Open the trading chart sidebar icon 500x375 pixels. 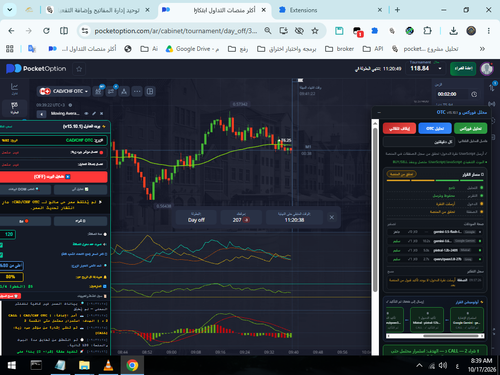pos(15,89)
